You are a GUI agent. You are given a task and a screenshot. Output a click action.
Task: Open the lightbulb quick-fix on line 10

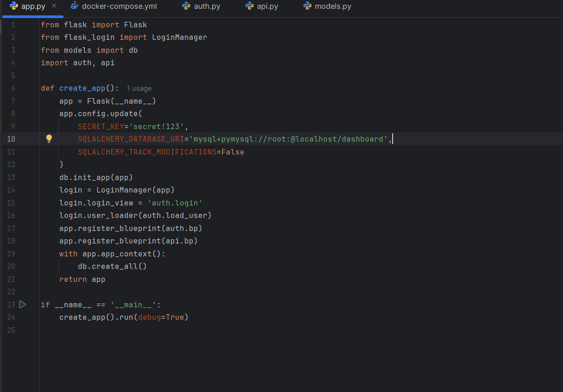pyautogui.click(x=49, y=139)
